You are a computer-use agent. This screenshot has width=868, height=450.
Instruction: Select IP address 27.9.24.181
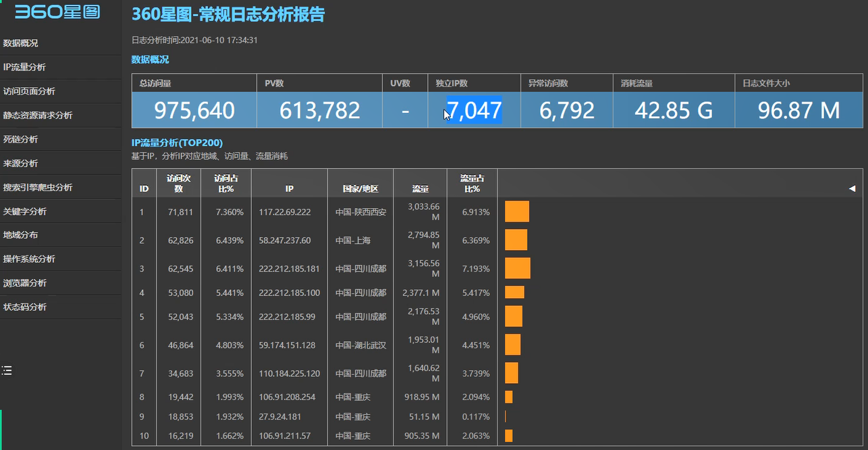click(279, 417)
